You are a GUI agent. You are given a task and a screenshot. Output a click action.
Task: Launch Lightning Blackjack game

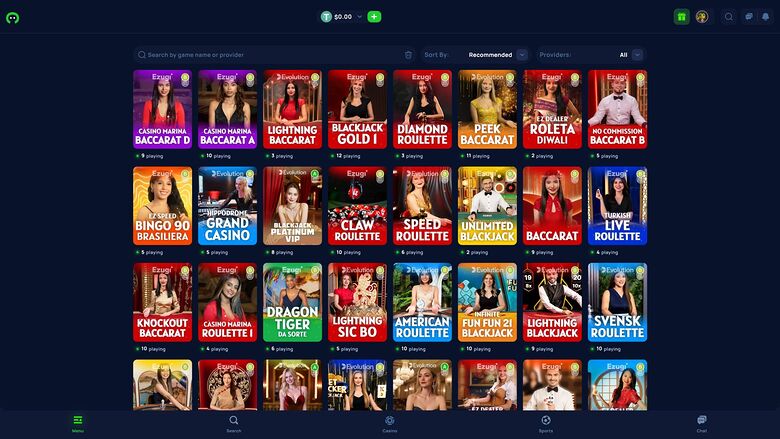pyautogui.click(x=552, y=302)
